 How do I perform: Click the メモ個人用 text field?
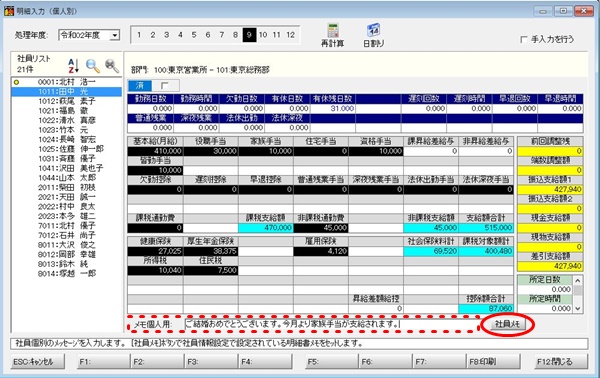(330, 324)
